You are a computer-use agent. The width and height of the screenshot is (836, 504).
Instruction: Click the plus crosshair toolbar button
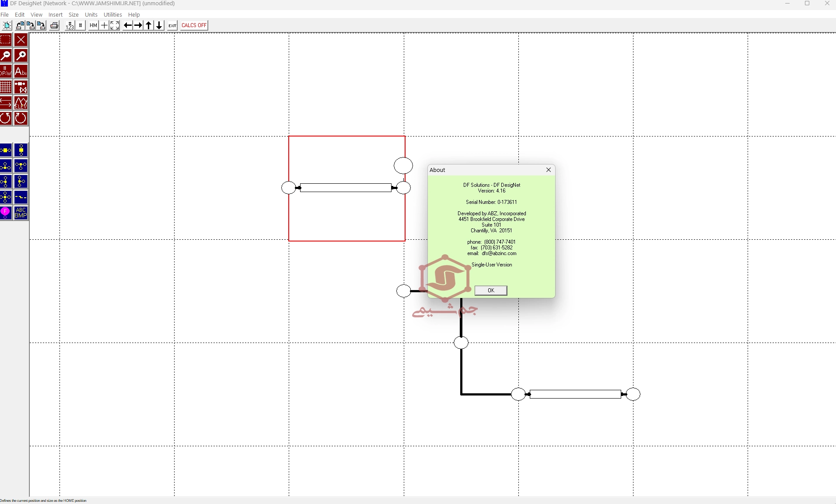click(104, 25)
